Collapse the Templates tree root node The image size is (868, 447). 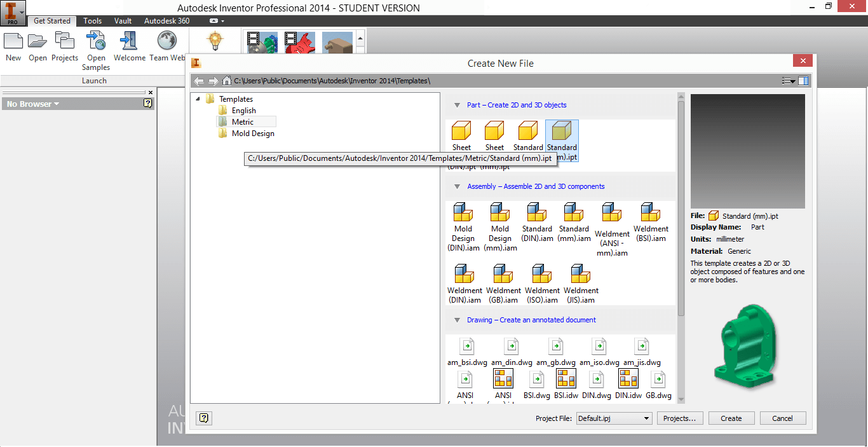coord(198,99)
